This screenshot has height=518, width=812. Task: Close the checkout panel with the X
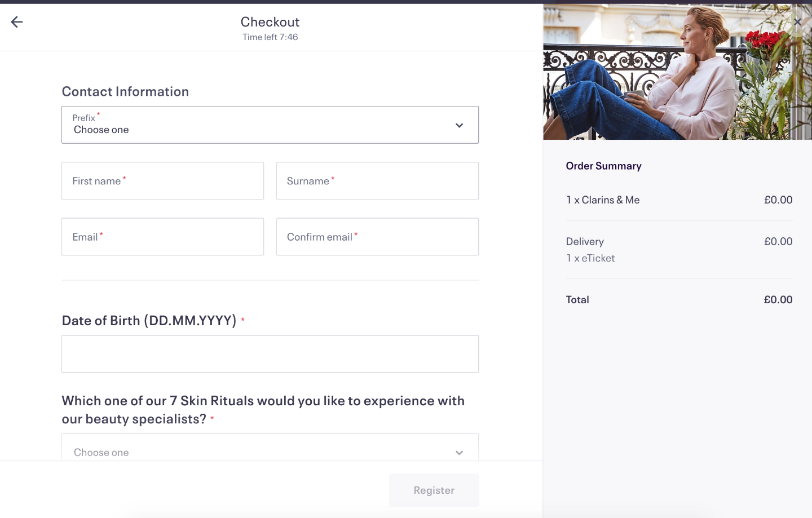pos(797,22)
